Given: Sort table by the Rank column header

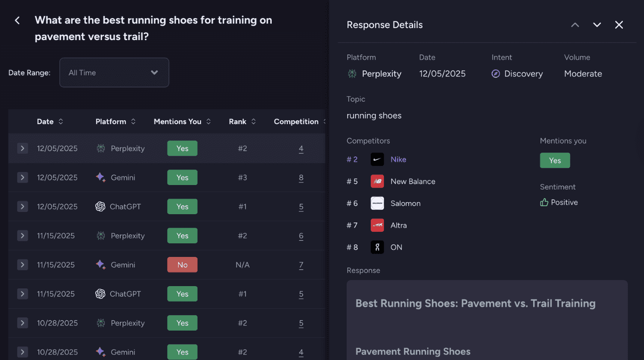Looking at the screenshot, I should pos(243,122).
